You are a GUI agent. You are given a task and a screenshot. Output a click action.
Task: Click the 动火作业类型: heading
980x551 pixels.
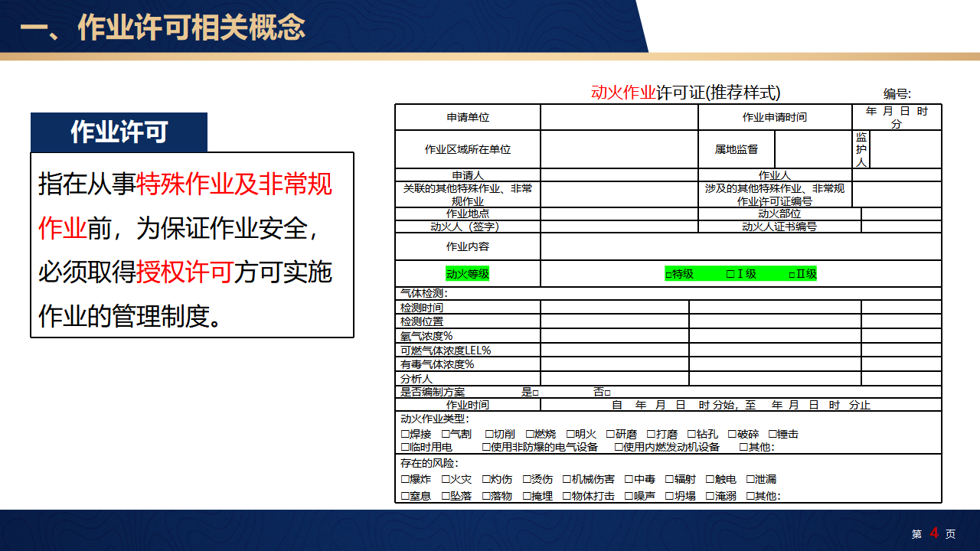tap(435, 419)
